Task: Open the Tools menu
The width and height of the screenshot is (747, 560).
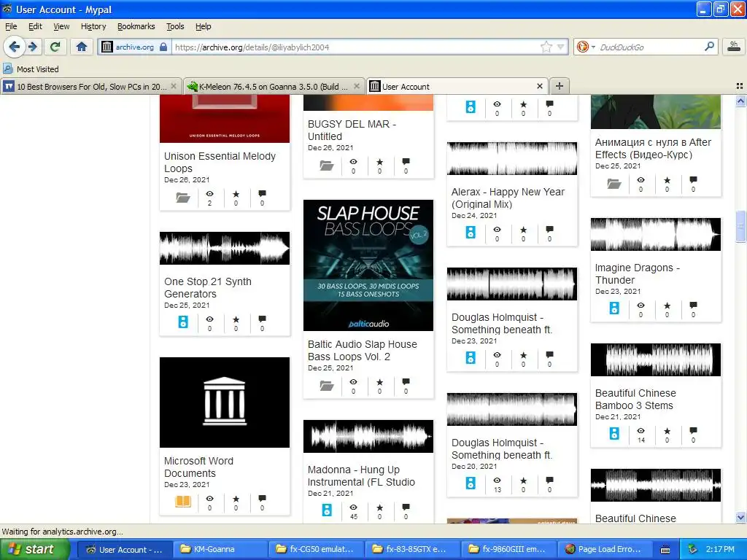Action: coord(175,26)
